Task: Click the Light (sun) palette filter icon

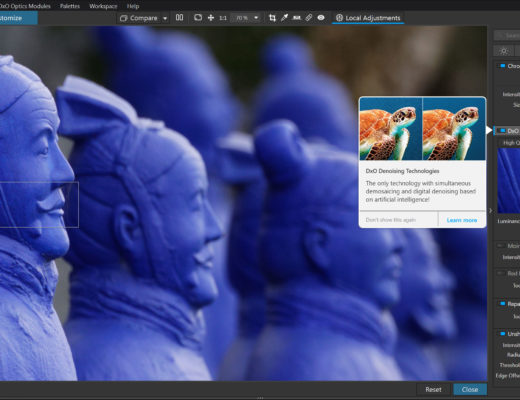Action: click(504, 51)
